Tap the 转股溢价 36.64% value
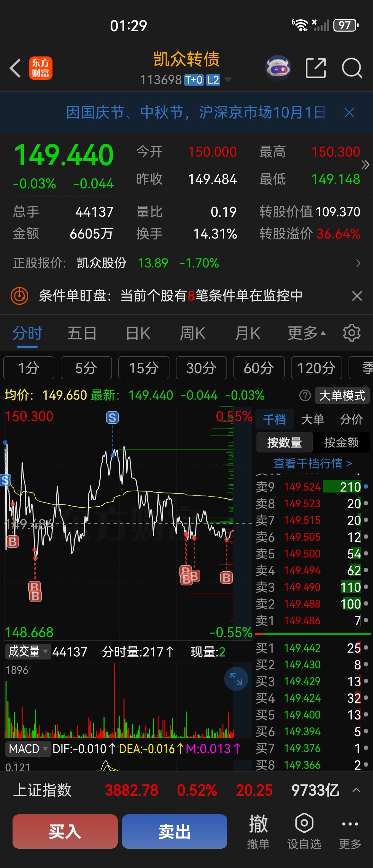373x868 pixels. [x=338, y=233]
